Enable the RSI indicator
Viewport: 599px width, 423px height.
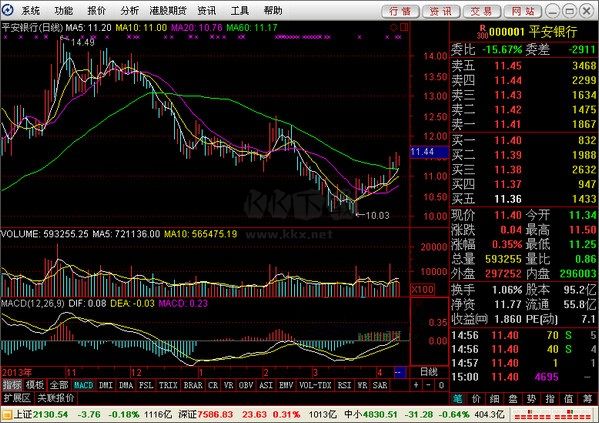click(x=344, y=385)
